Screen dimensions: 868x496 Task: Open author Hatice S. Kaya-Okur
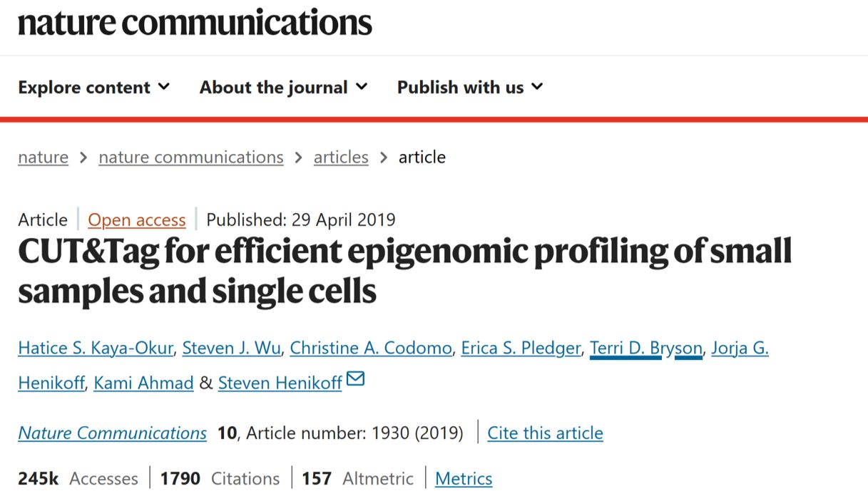[x=96, y=348]
